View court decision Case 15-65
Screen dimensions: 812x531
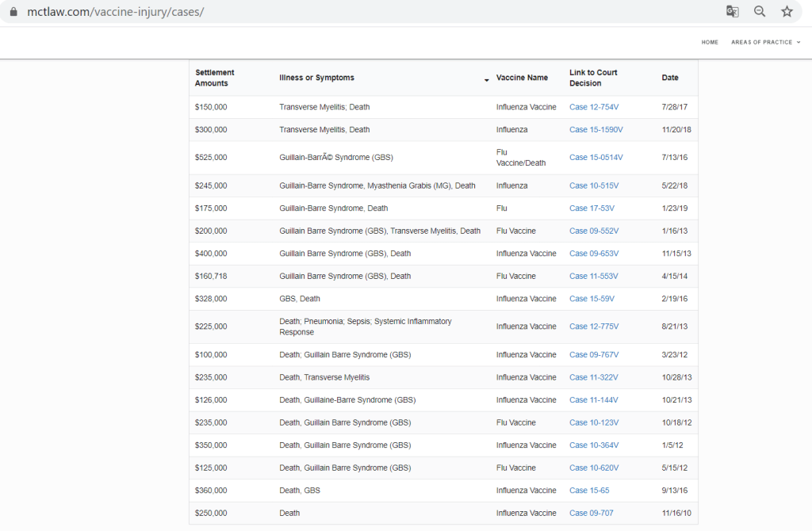point(589,491)
